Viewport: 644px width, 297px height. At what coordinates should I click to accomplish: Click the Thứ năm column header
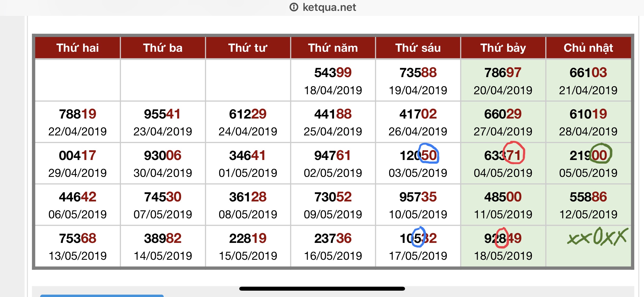click(333, 48)
